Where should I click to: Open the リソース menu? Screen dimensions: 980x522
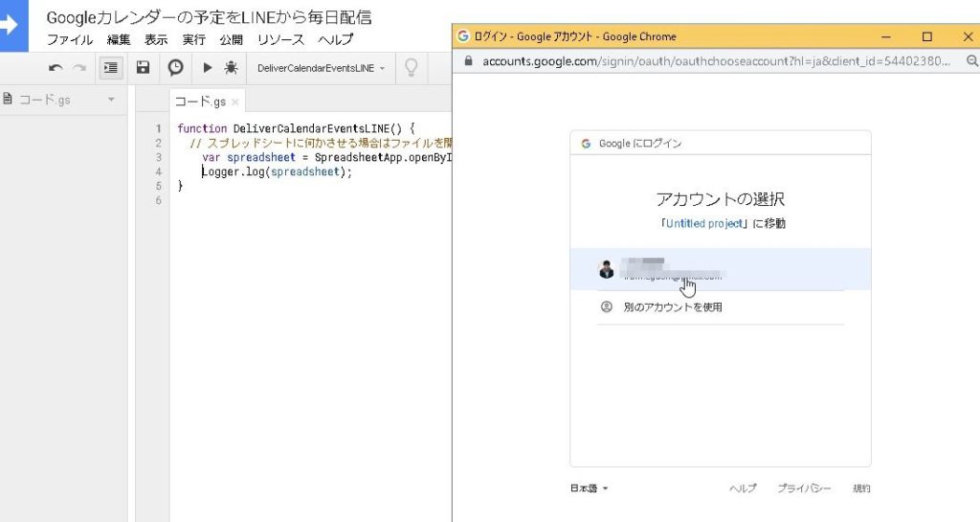click(x=280, y=40)
